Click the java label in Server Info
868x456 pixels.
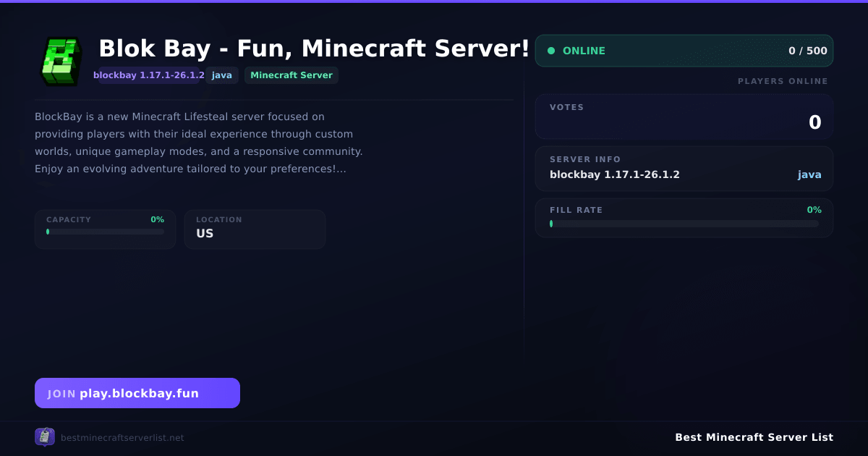click(x=809, y=174)
